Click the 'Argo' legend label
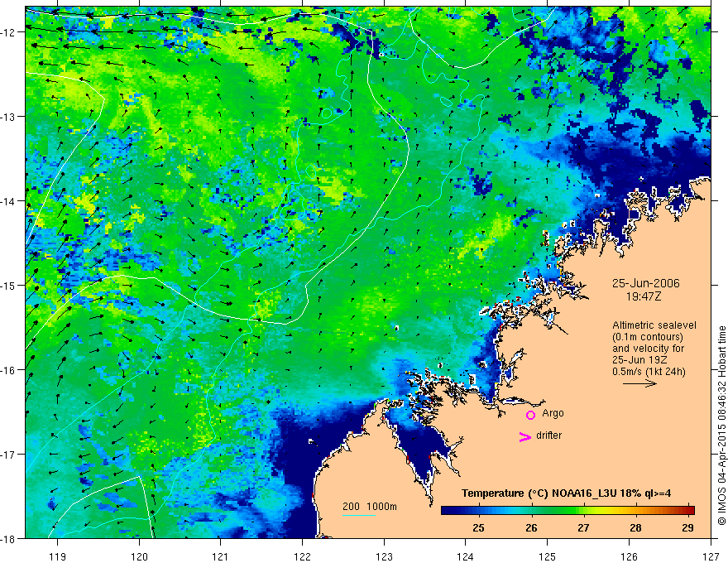This screenshot has height=563, width=728. click(553, 413)
